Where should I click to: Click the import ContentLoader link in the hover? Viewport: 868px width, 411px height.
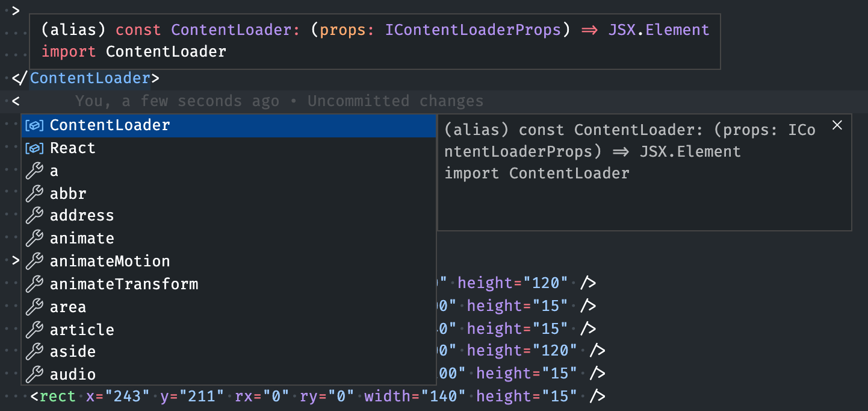tap(165, 52)
